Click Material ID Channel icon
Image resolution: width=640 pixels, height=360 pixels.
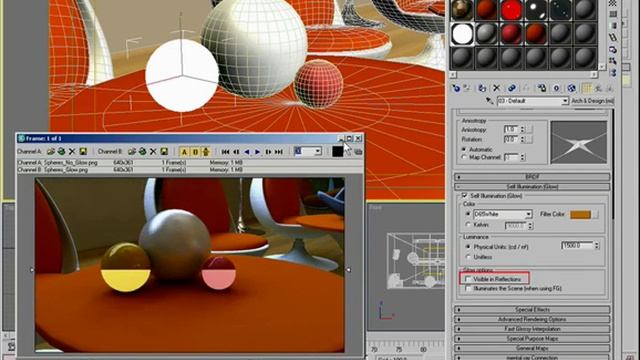556,88
